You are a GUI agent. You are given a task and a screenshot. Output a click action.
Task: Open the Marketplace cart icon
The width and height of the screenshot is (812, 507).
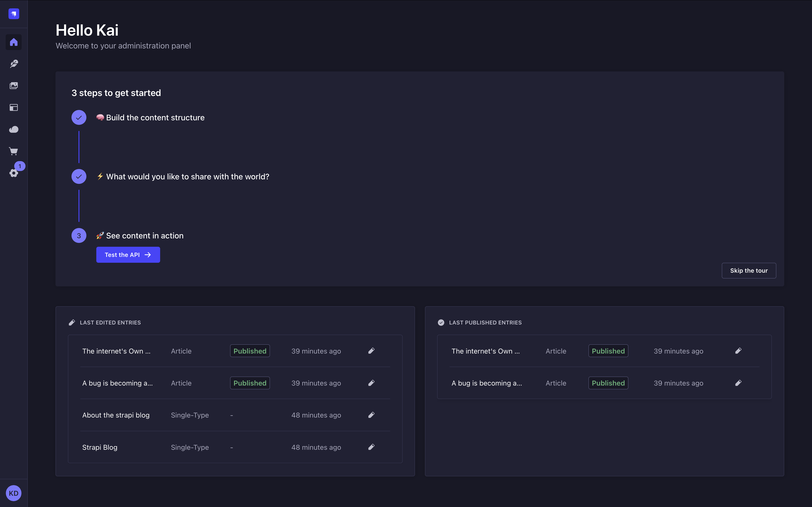pyautogui.click(x=14, y=151)
